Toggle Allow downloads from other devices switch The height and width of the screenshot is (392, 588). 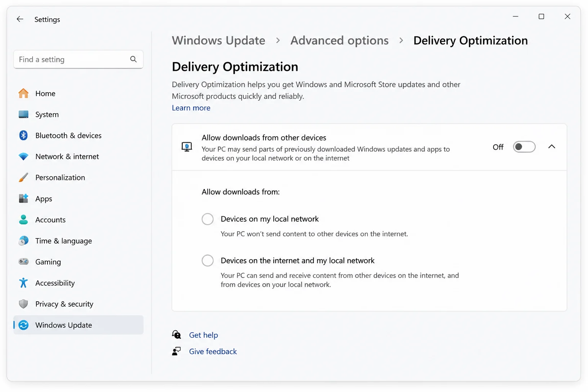(524, 147)
